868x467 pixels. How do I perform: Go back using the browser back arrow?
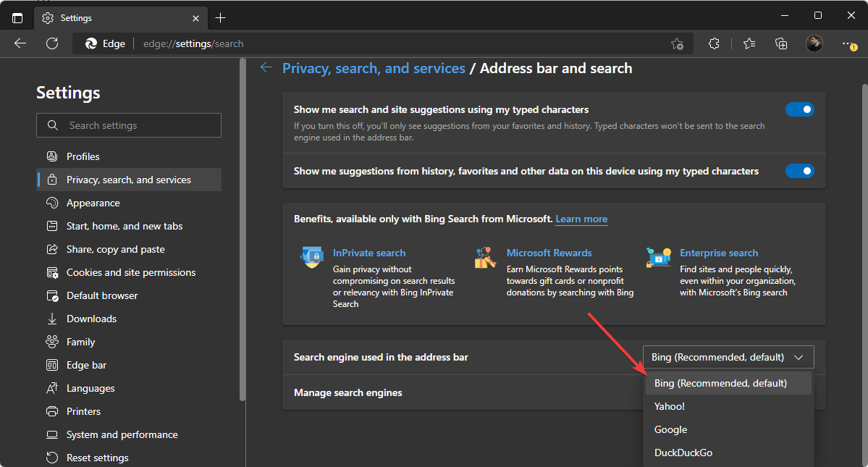click(20, 43)
